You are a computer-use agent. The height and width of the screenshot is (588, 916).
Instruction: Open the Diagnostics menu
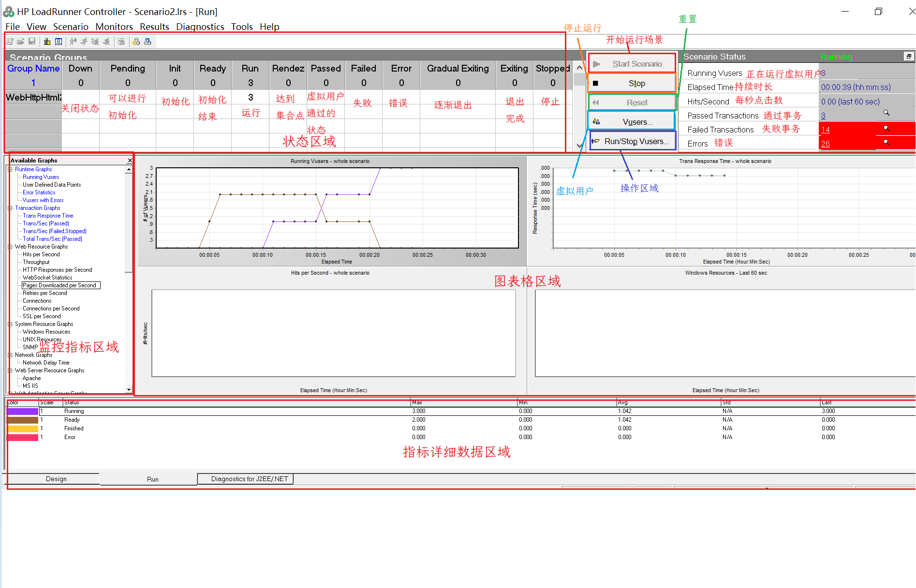tap(200, 27)
